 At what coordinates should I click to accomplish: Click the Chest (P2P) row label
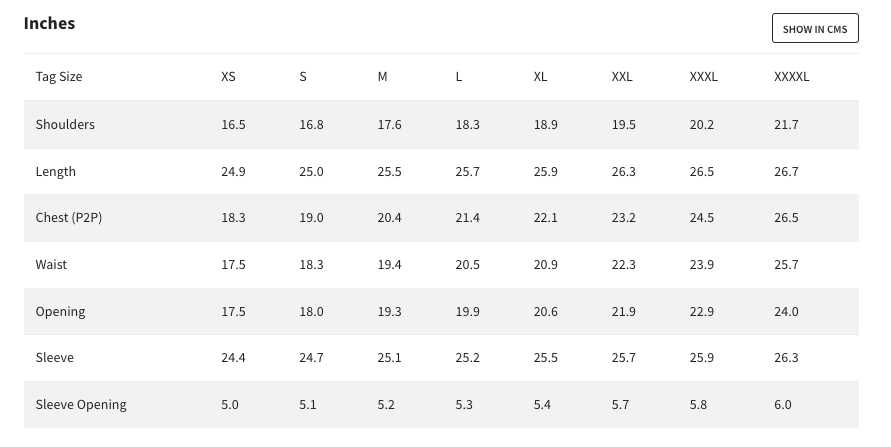69,218
